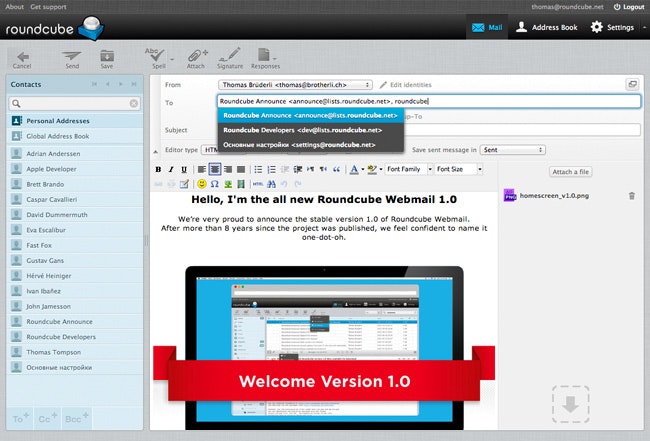650x441 pixels.
Task: Insert an image into the message
Action: [228, 184]
